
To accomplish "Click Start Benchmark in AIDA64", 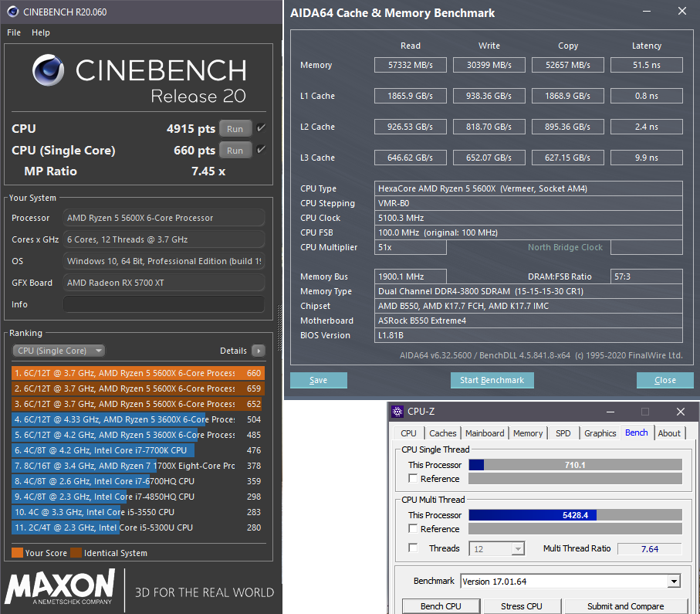I will click(x=492, y=380).
